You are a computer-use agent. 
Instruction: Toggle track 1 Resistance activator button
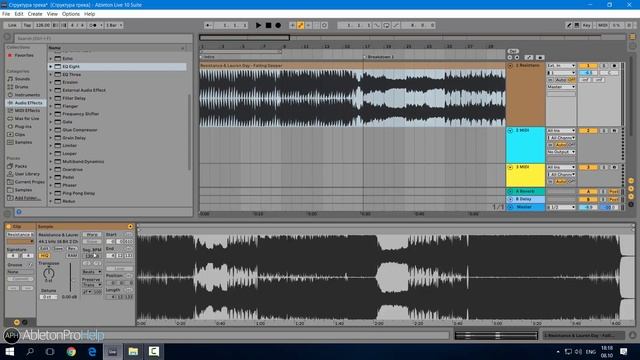pyautogui.click(x=588, y=66)
